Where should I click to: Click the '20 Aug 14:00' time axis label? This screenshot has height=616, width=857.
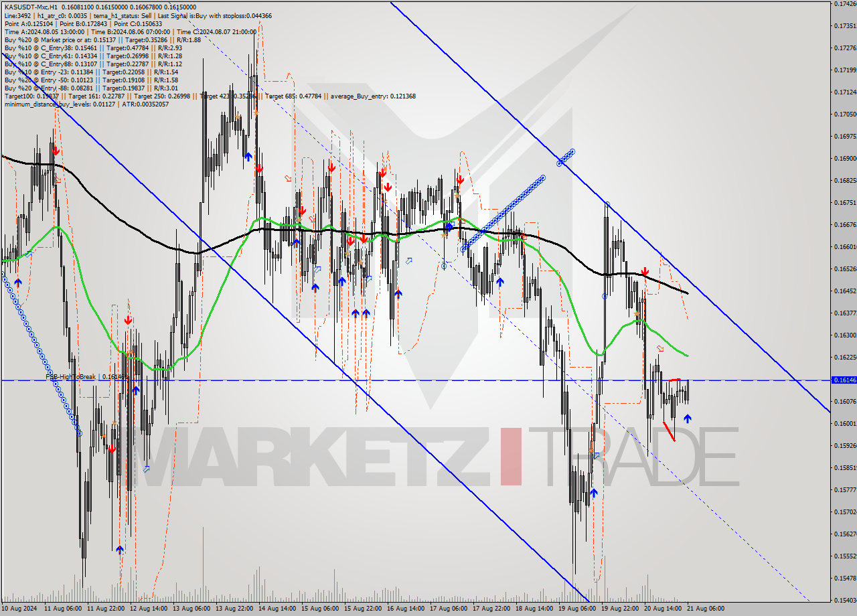tap(663, 609)
